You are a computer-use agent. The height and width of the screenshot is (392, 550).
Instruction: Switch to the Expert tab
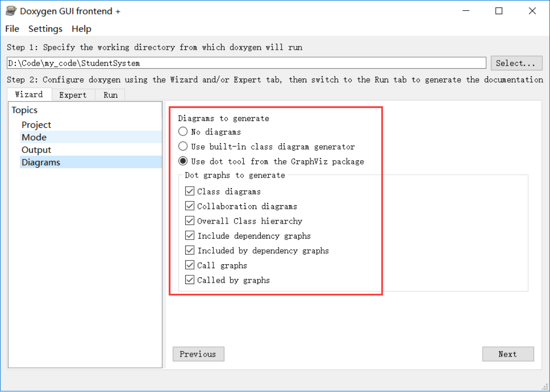(73, 95)
